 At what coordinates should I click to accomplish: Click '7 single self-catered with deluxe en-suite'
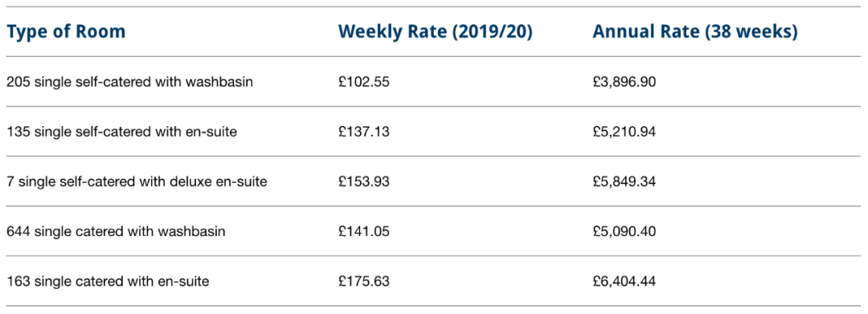pos(137,181)
